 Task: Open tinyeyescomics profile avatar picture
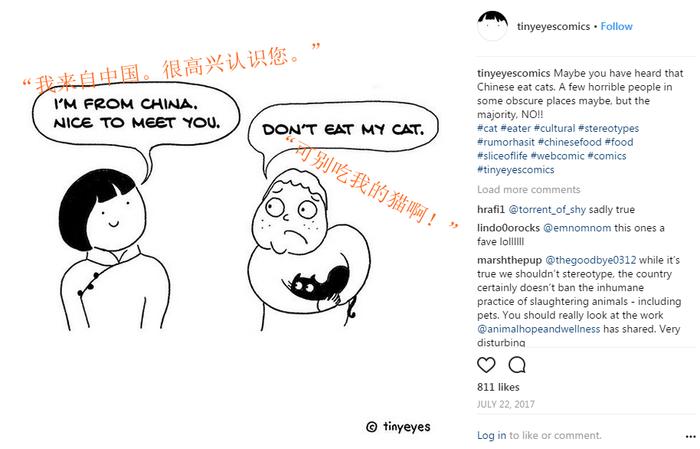click(492, 26)
